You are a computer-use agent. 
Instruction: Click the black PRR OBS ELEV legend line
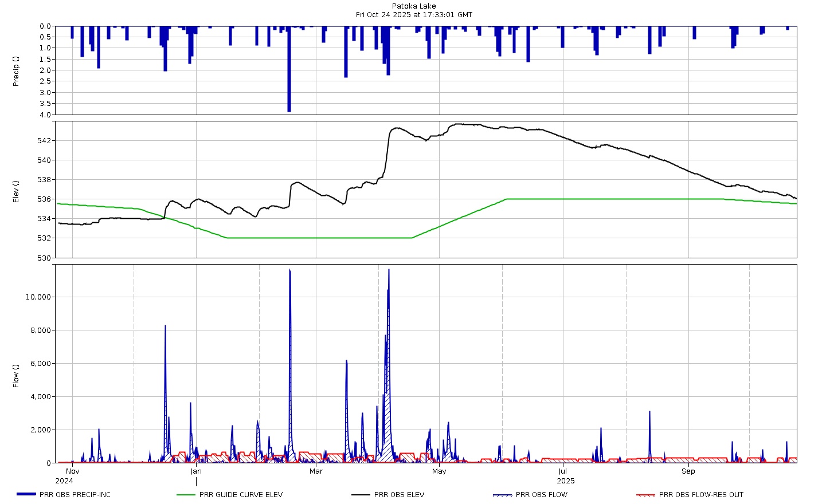coord(361,495)
